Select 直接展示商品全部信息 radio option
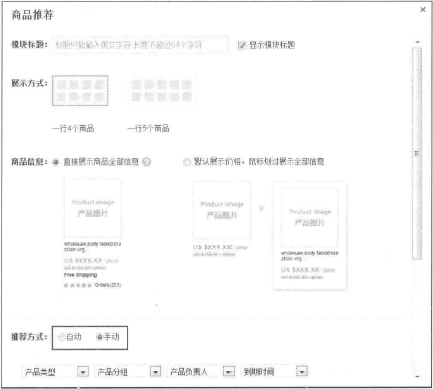 point(55,162)
